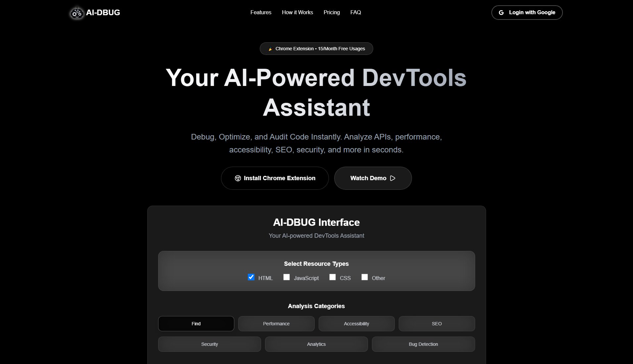
Task: Select the Performance analysis category
Action: [x=276, y=324]
